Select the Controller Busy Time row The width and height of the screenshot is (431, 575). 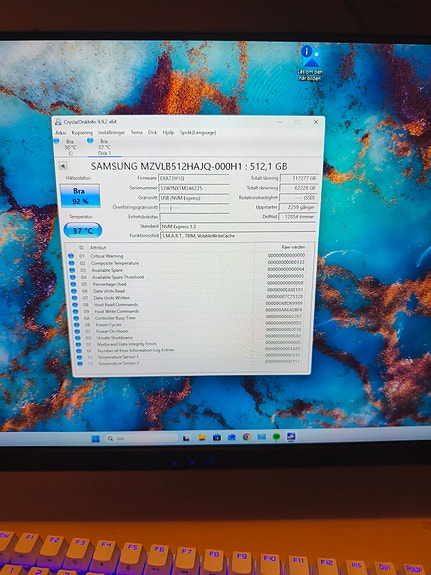point(188,318)
